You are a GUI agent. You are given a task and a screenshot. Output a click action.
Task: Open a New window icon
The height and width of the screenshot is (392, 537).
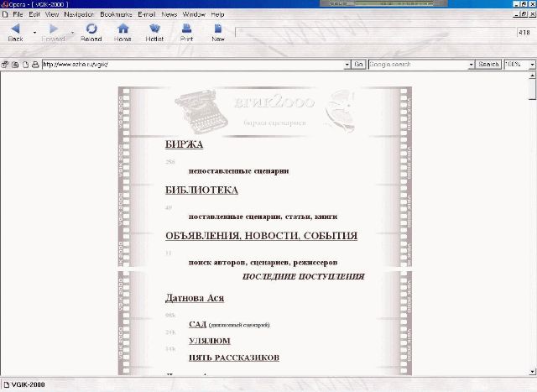tap(218, 29)
